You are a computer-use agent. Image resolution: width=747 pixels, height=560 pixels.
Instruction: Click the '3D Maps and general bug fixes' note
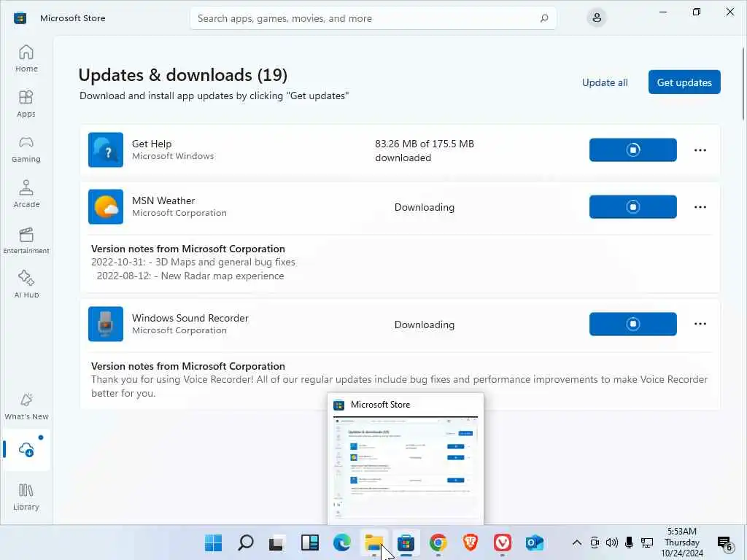point(225,262)
